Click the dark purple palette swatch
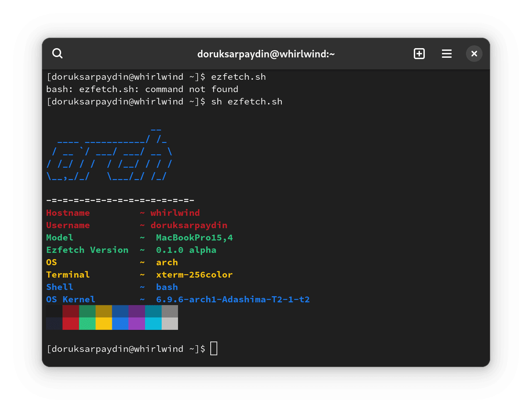Image resolution: width=532 pixels, height=413 pixels. point(137,311)
